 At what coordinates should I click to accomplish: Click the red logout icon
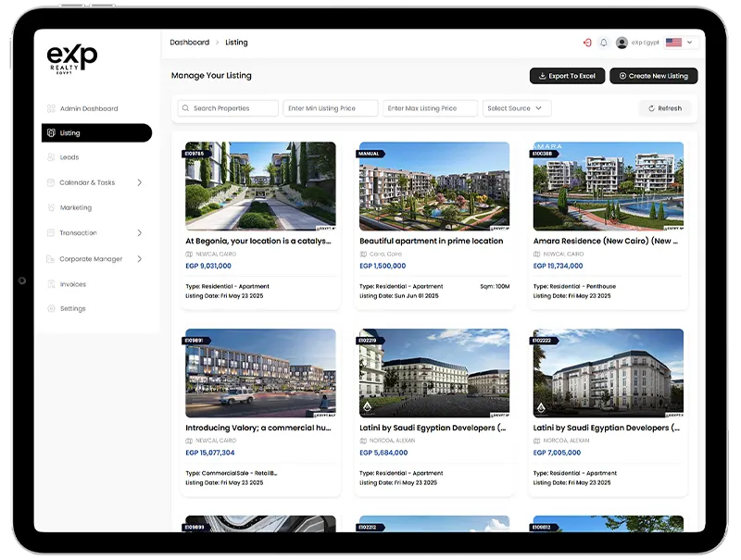click(587, 43)
